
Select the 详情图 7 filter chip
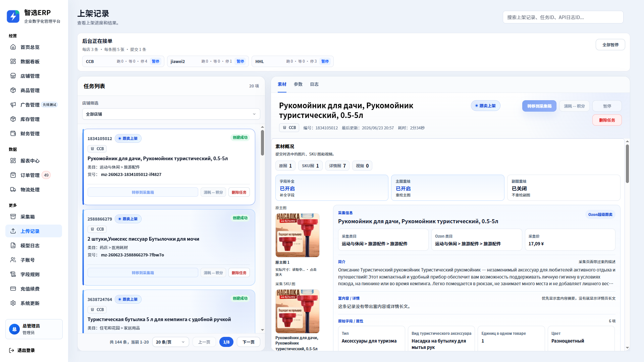pos(337,166)
